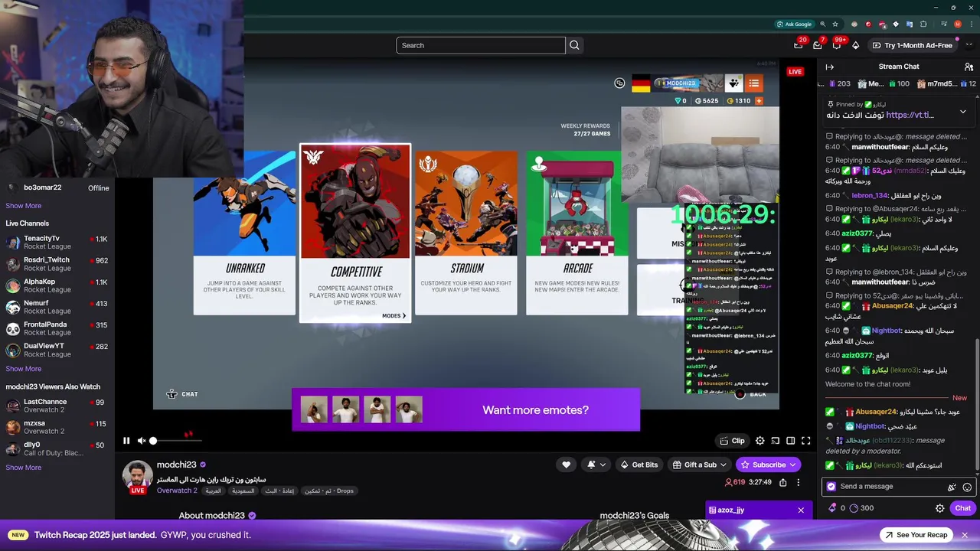Click Ask Google in address bar
Viewport: 980px width, 551px height.
point(794,24)
